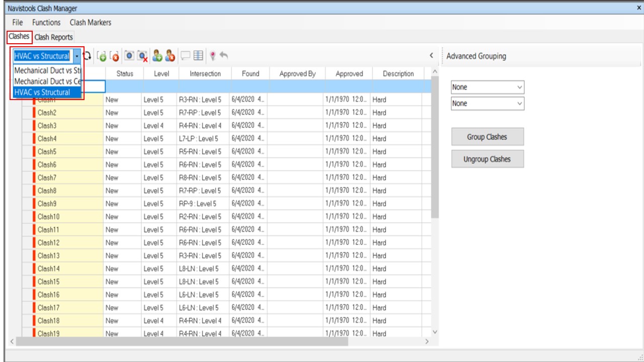
Task: Sort by the Level column header
Action: click(x=162, y=73)
